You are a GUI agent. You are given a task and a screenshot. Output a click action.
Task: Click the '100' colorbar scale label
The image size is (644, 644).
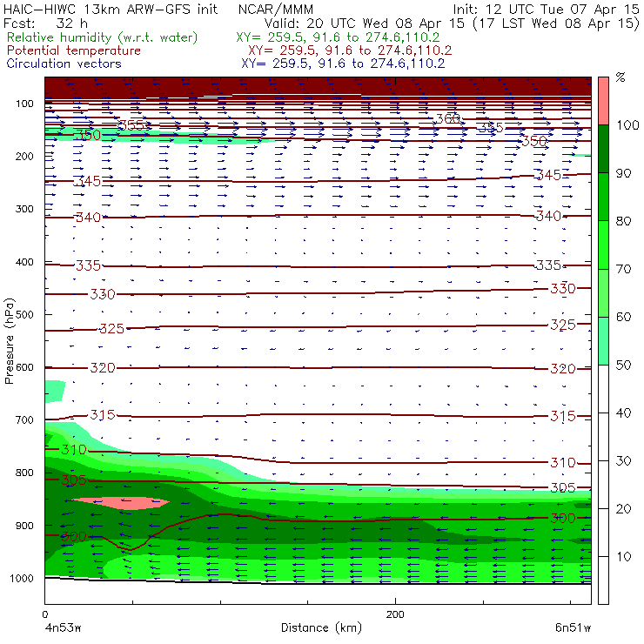click(x=628, y=124)
